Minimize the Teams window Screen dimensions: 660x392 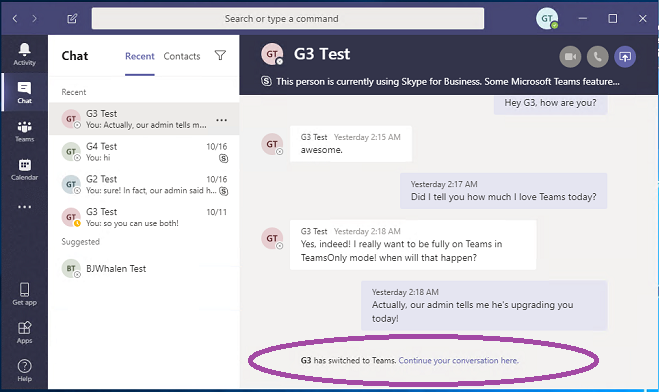[x=583, y=19]
